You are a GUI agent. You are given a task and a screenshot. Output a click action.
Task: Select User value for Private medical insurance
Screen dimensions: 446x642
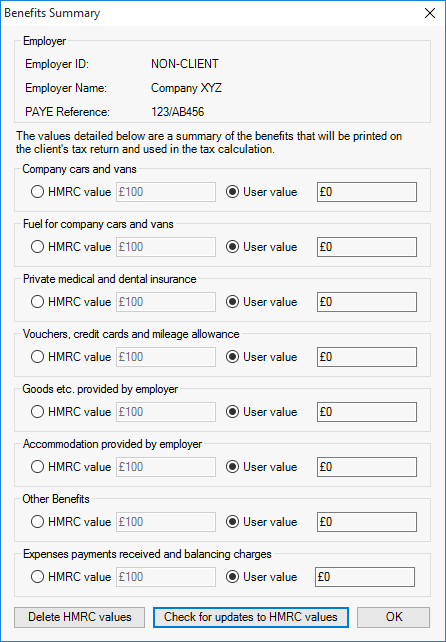[262, 302]
